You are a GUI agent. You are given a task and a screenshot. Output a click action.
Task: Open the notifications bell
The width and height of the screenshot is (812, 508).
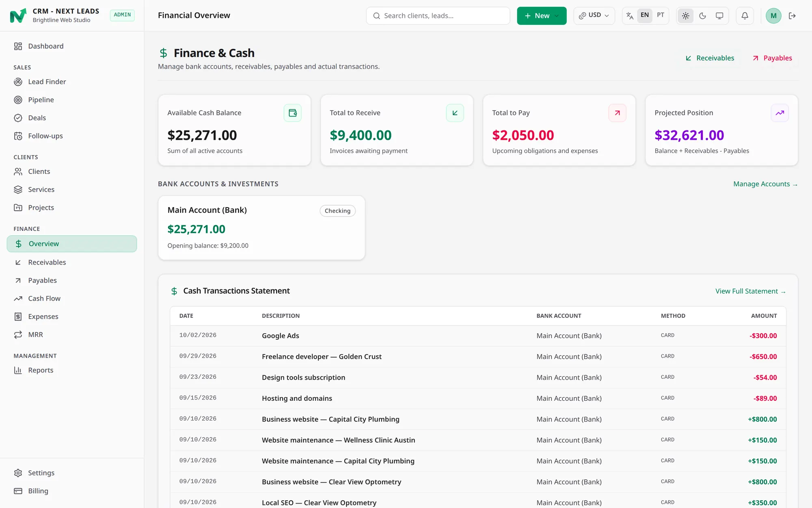tap(745, 16)
